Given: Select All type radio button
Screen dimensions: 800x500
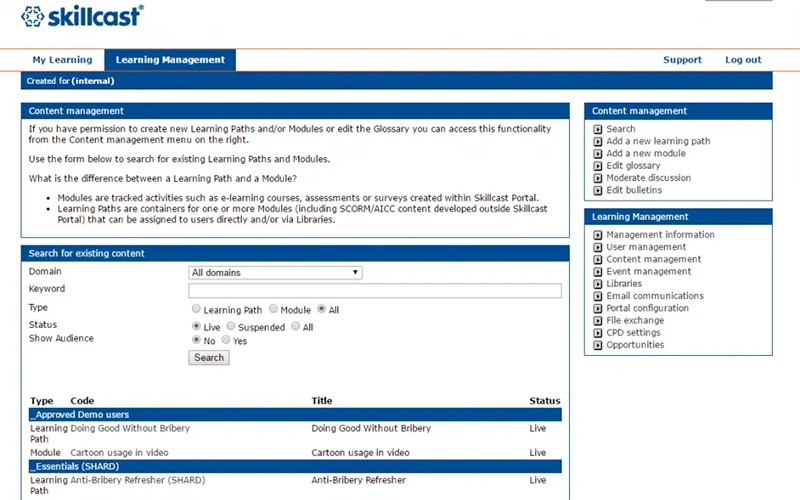Looking at the screenshot, I should tap(321, 308).
